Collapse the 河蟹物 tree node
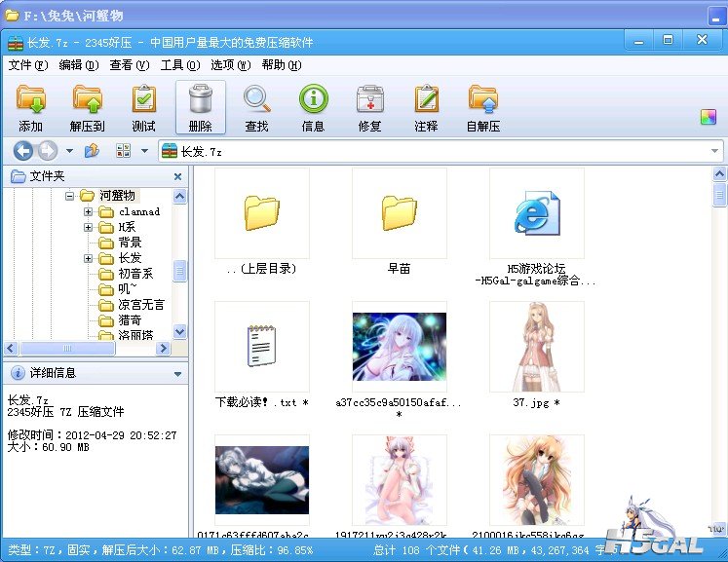This screenshot has height=562, width=728. pyautogui.click(x=69, y=197)
